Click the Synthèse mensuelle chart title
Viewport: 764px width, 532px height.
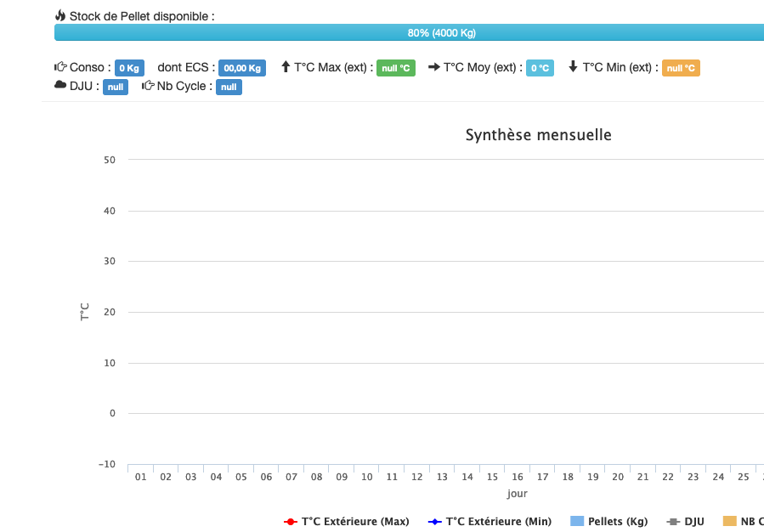(538, 135)
